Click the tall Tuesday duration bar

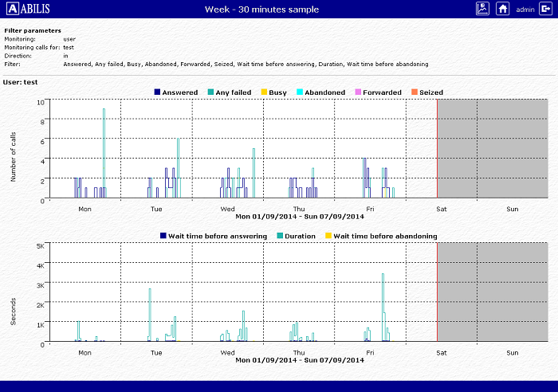coord(150,315)
